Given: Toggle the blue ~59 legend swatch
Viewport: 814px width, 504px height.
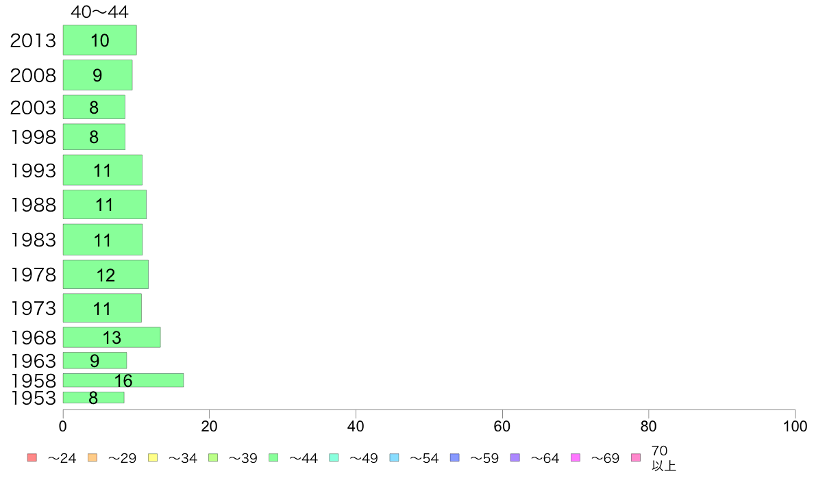Looking at the screenshot, I should click(455, 457).
